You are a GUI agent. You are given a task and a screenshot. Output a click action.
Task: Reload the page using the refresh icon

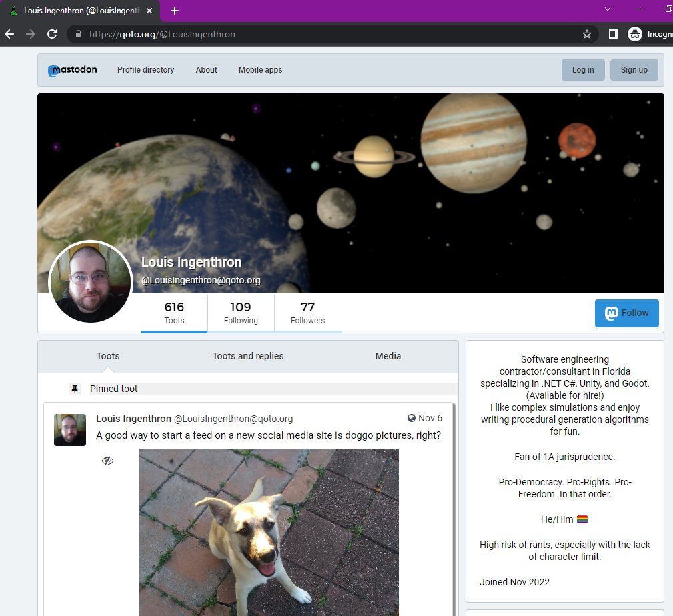pyautogui.click(x=52, y=33)
